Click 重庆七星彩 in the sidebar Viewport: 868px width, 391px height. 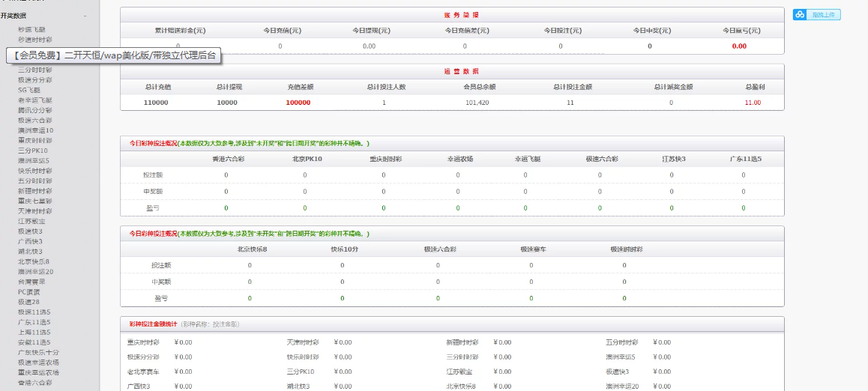tap(35, 201)
